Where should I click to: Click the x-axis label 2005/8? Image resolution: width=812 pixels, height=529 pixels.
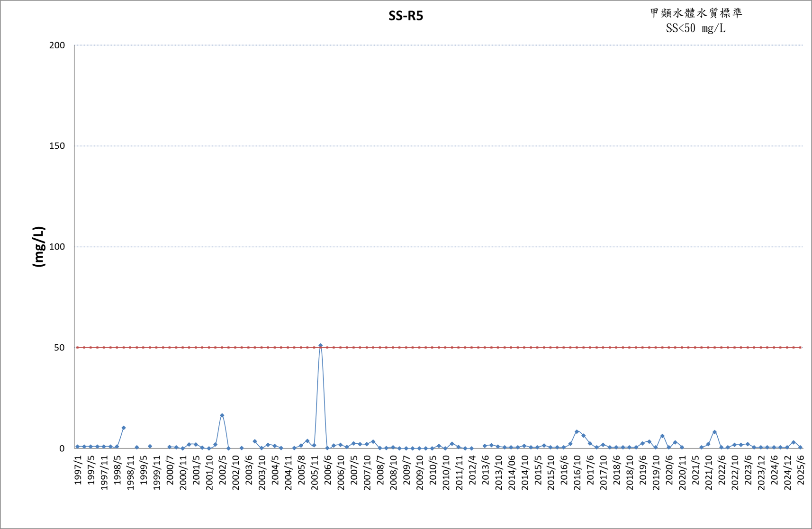(x=301, y=470)
